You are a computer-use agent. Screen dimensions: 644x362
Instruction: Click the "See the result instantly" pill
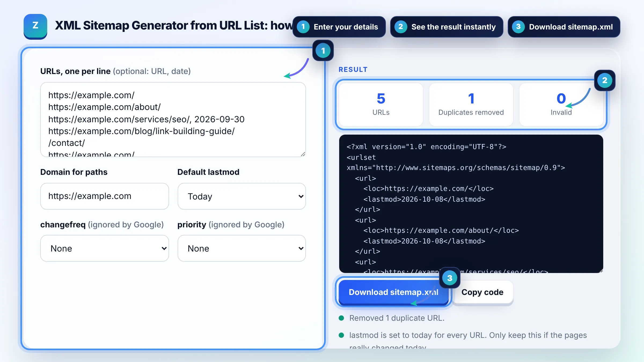[x=447, y=27]
